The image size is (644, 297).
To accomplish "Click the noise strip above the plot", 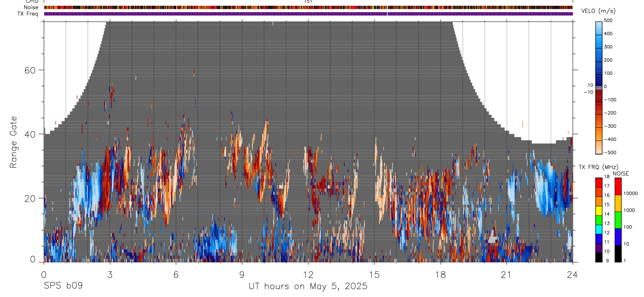I will click(308, 7).
